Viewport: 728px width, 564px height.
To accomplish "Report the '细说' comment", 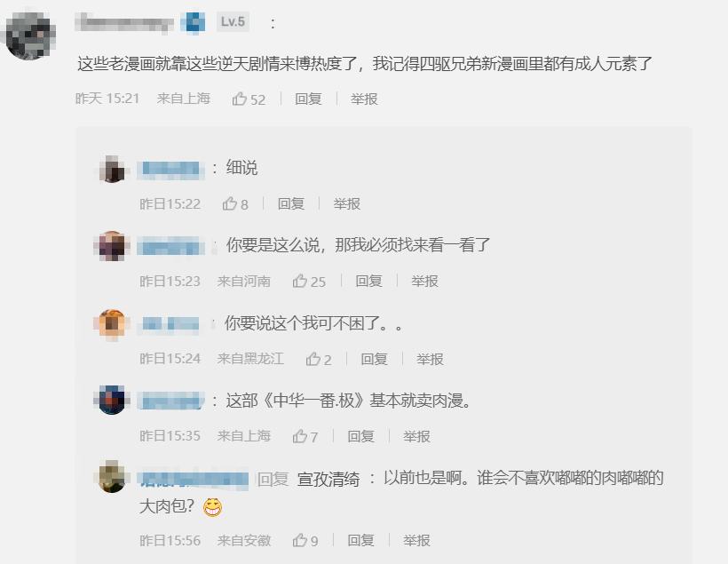I will [347, 204].
